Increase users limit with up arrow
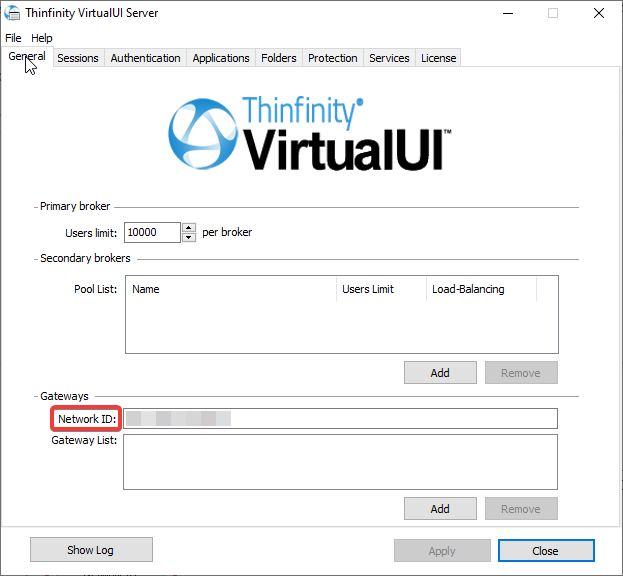 [x=189, y=228]
